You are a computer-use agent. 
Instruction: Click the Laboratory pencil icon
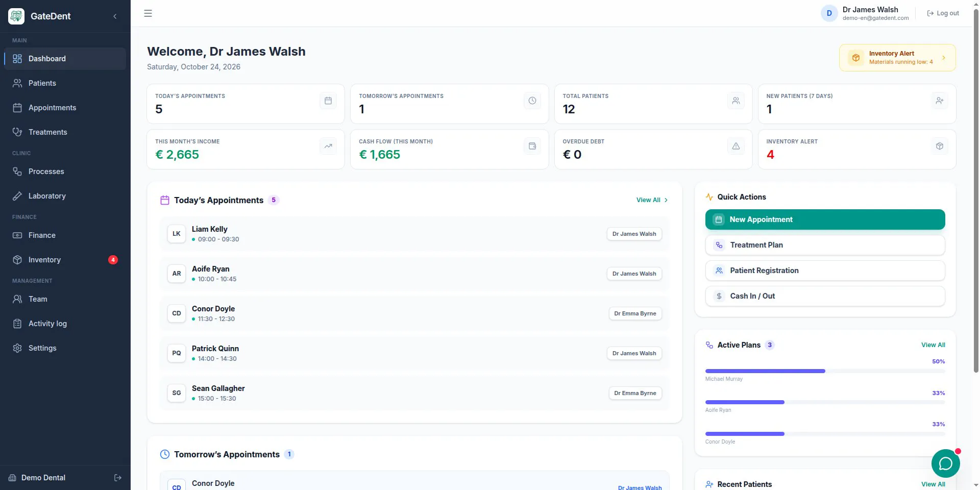pyautogui.click(x=17, y=196)
